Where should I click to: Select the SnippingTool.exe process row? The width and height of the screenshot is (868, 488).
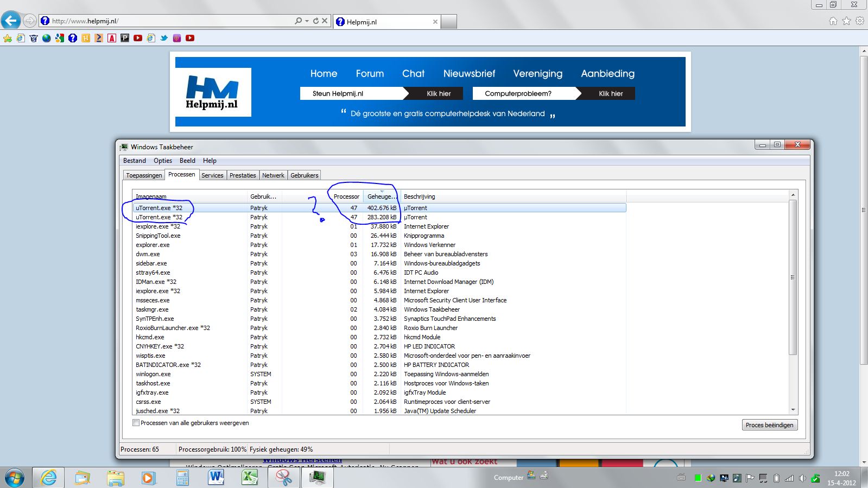coord(379,236)
